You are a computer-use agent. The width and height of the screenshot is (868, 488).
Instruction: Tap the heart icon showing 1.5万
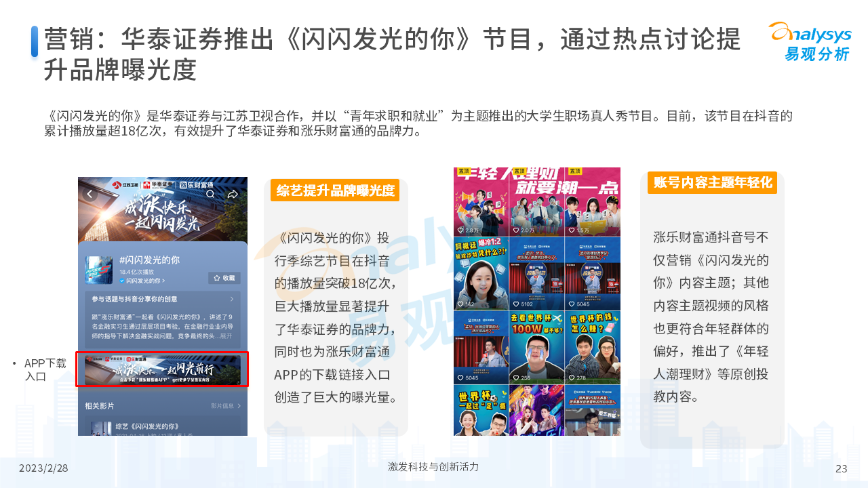point(571,230)
